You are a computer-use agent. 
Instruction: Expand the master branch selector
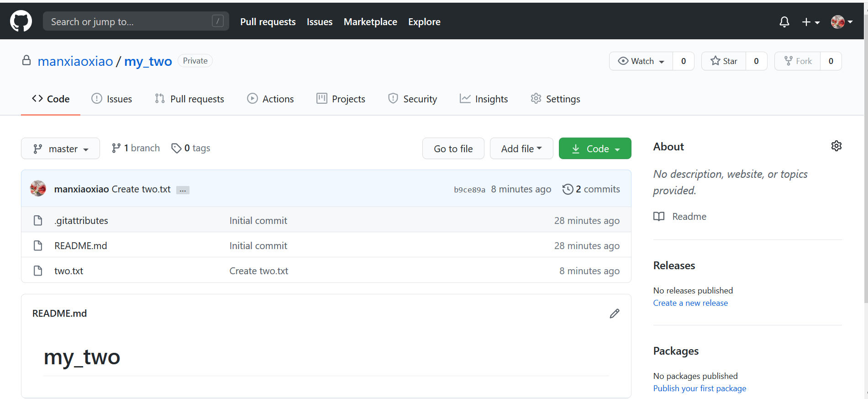(60, 149)
